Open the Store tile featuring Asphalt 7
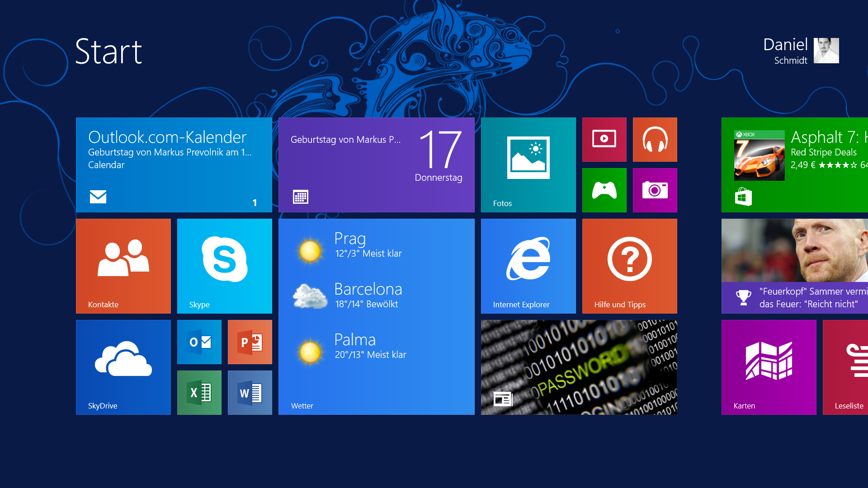Screen dimensions: 868x488 795,165
